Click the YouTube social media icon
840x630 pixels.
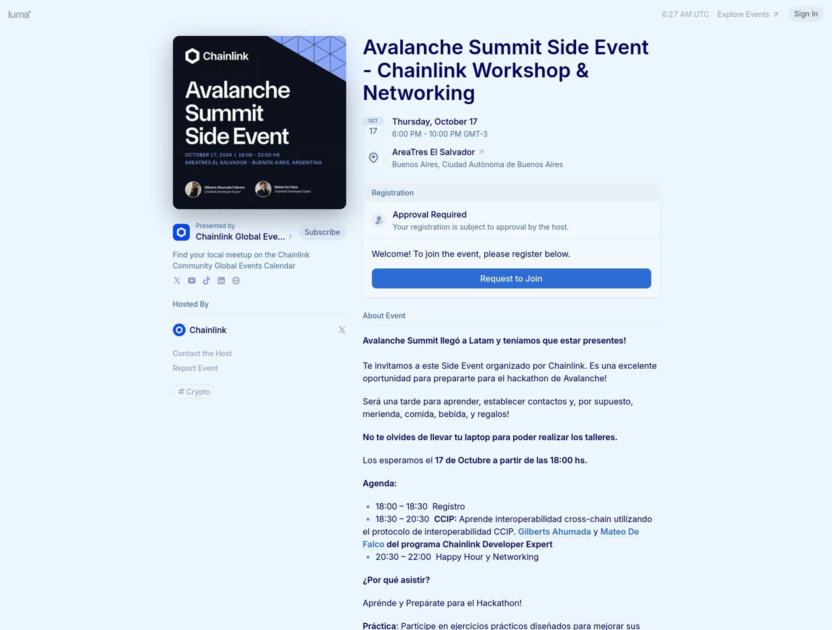coord(191,281)
